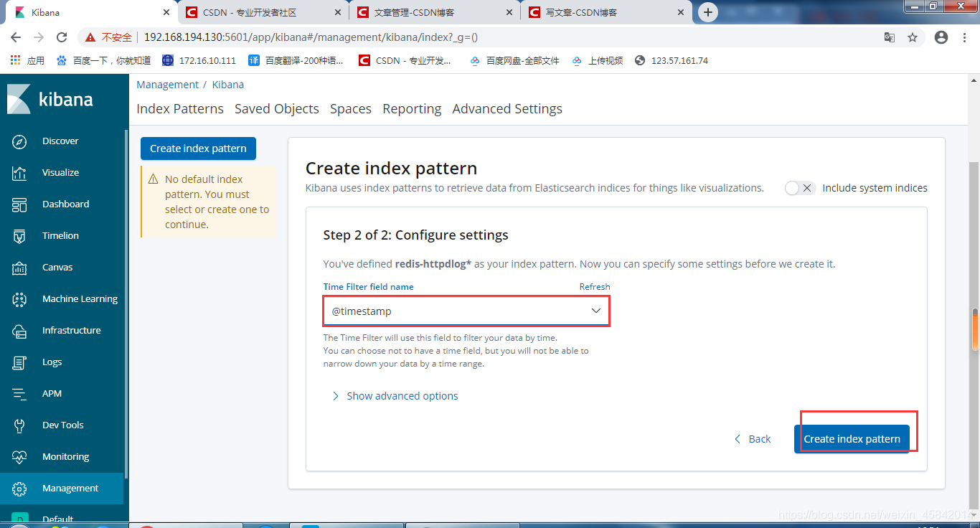980x528 pixels.
Task: Open 百度翻译 bookmark
Action: point(296,60)
